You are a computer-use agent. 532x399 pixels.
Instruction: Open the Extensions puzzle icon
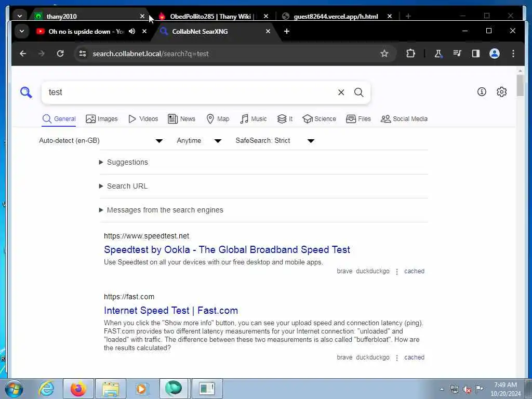[410, 54]
